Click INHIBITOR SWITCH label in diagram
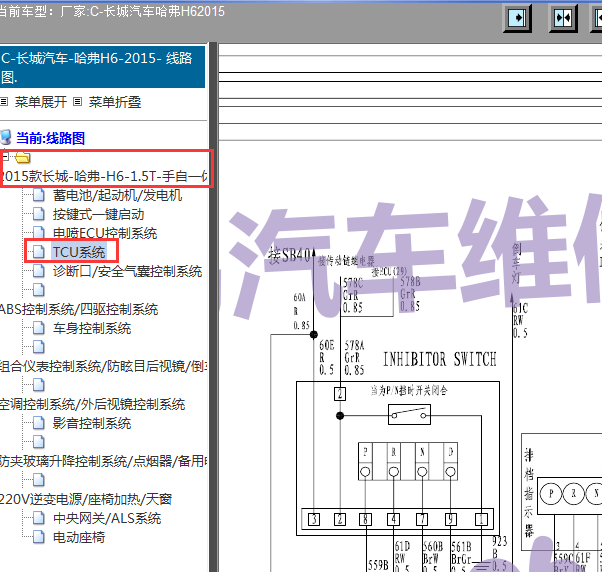 [x=440, y=359]
